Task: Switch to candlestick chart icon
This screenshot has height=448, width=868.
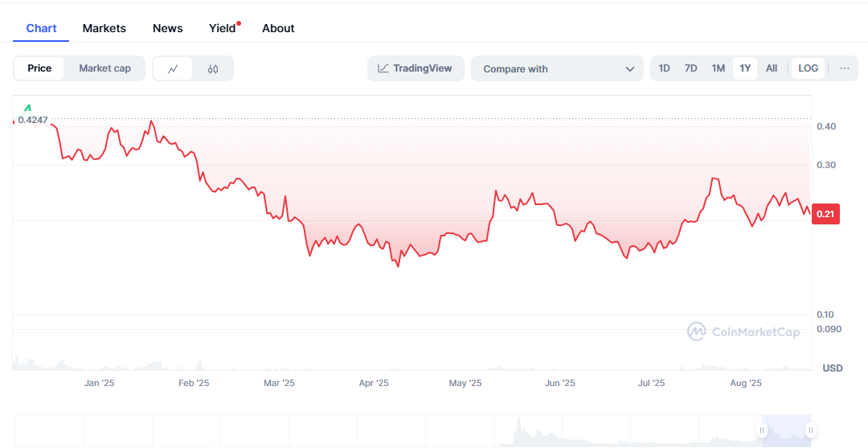Action: point(213,68)
